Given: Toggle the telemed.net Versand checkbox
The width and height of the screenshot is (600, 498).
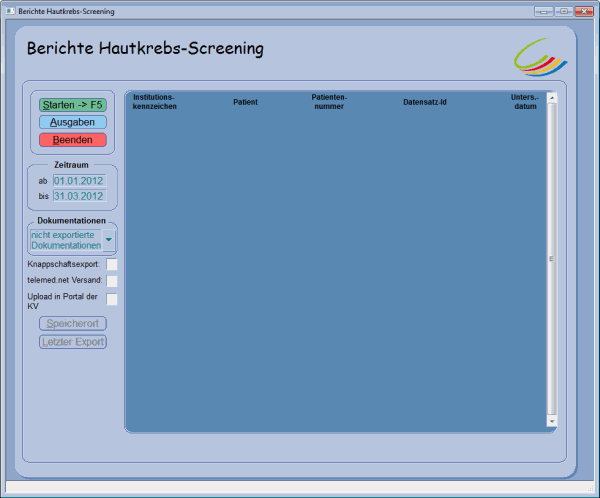Looking at the screenshot, I should point(112,282).
